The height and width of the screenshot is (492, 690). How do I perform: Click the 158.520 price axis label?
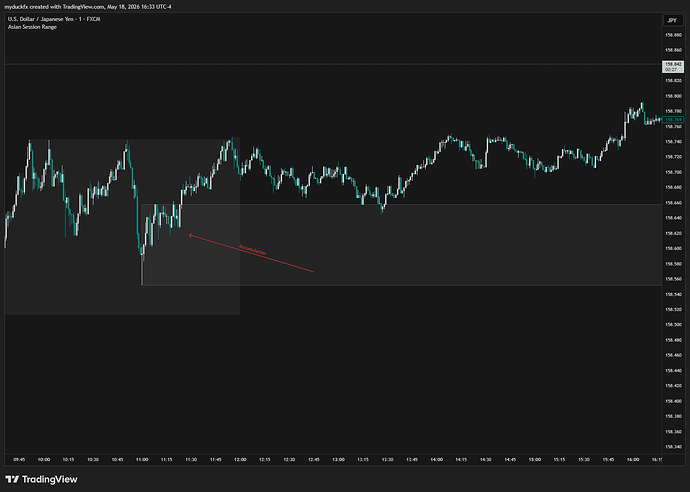click(673, 309)
